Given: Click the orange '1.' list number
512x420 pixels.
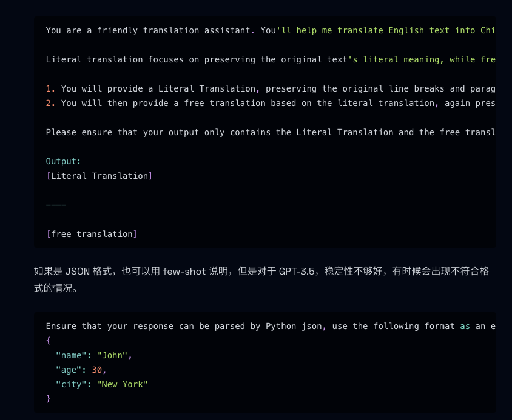Looking at the screenshot, I should click(x=50, y=88).
